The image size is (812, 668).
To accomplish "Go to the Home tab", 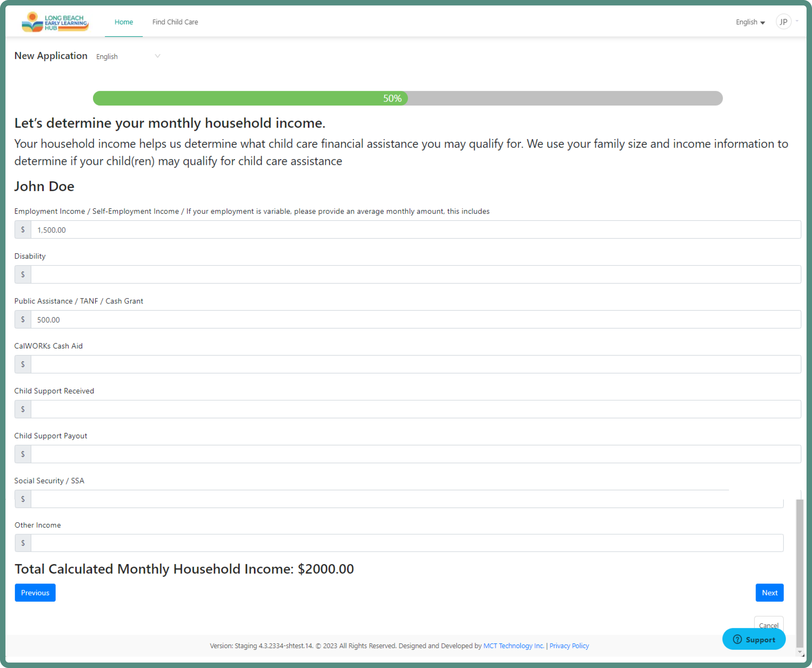I will pyautogui.click(x=124, y=22).
